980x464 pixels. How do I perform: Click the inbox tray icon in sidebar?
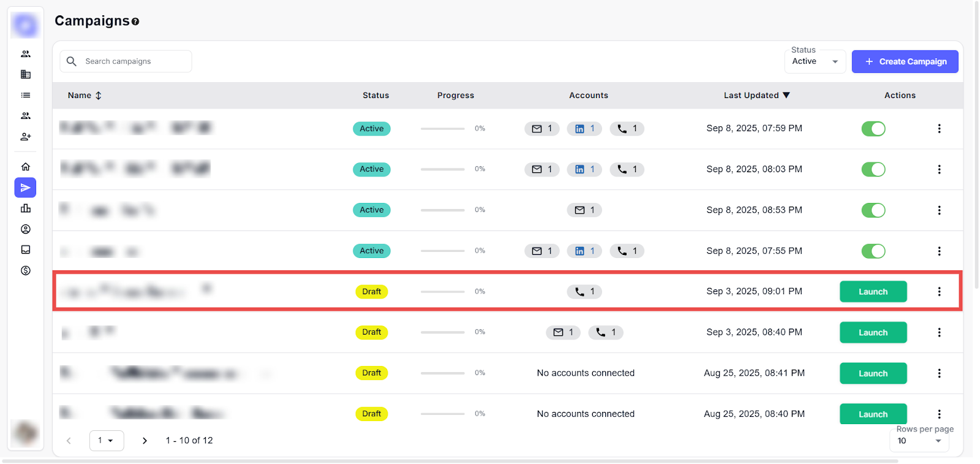[26, 249]
